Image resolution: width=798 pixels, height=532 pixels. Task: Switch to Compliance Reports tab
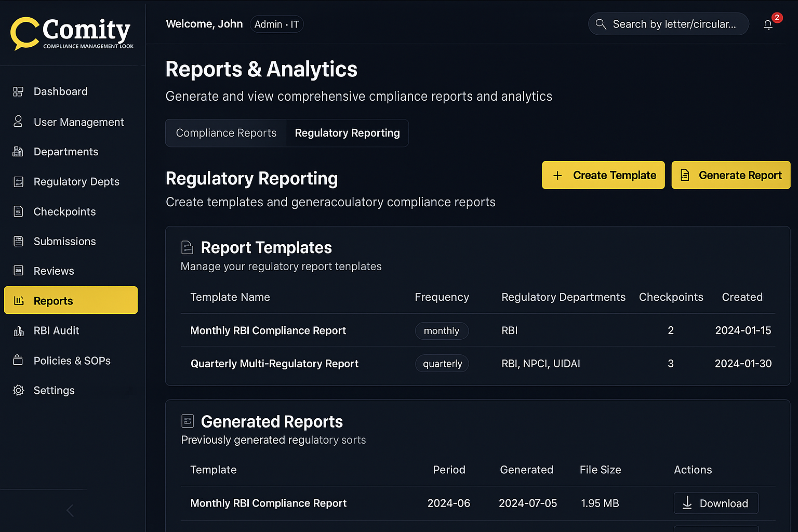pos(226,133)
